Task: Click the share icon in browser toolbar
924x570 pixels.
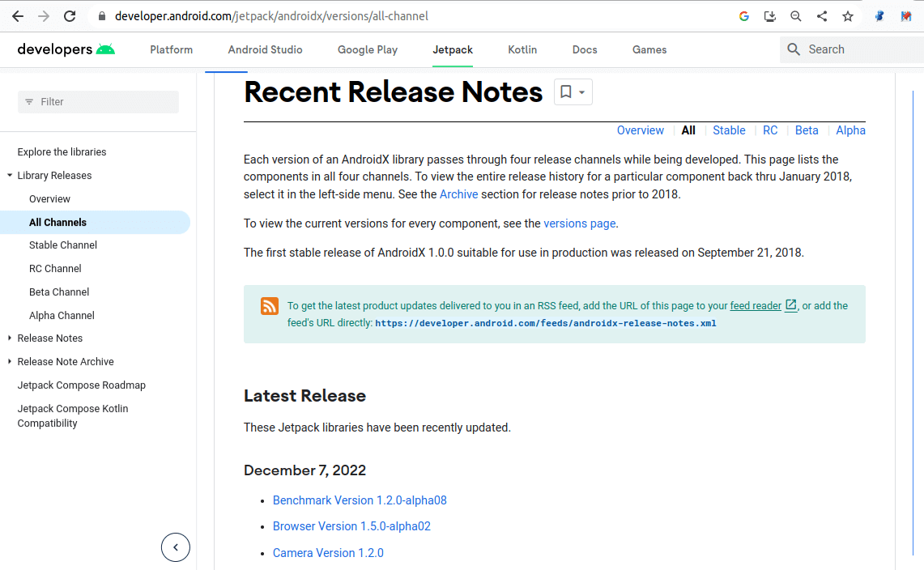Action: [821, 15]
